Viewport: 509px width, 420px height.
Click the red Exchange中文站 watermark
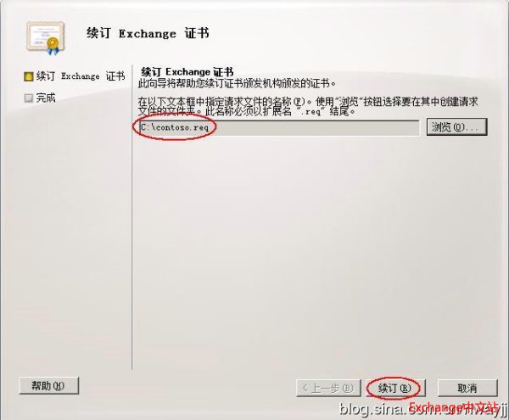(x=454, y=407)
